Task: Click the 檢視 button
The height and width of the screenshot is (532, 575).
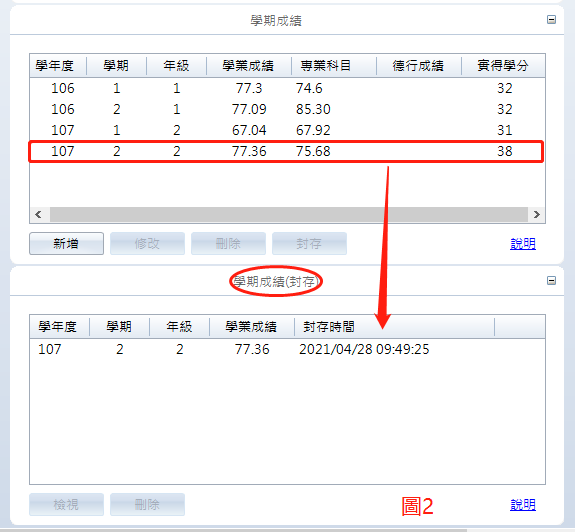Action: point(66,505)
